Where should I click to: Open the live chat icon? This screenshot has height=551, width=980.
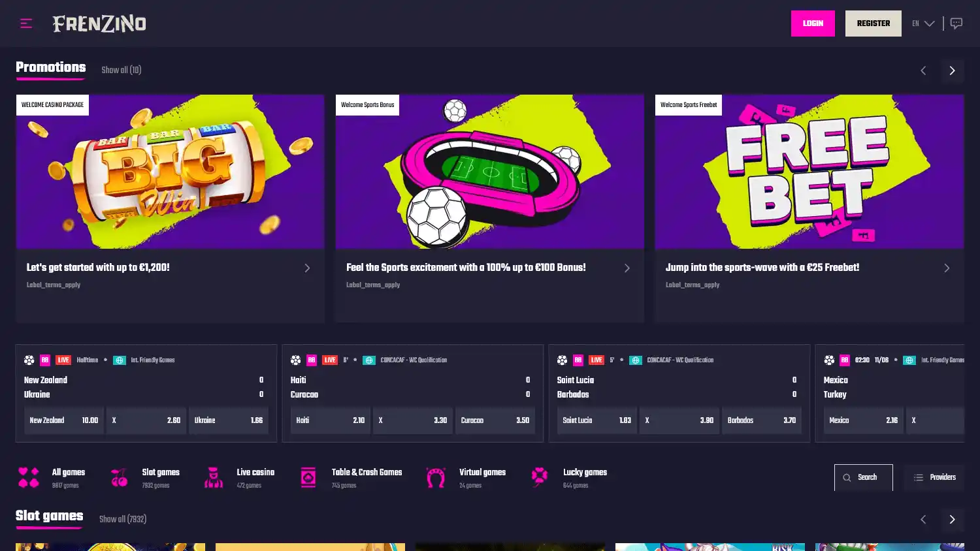tap(956, 24)
